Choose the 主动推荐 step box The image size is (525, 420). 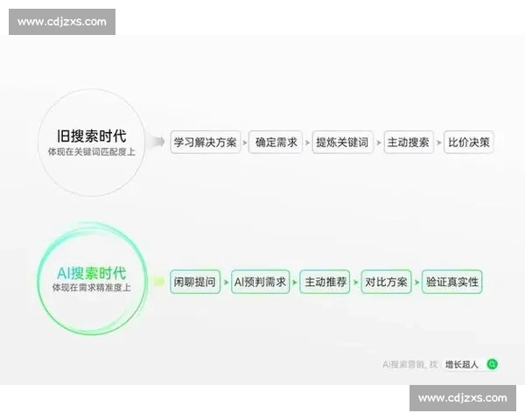tap(325, 282)
